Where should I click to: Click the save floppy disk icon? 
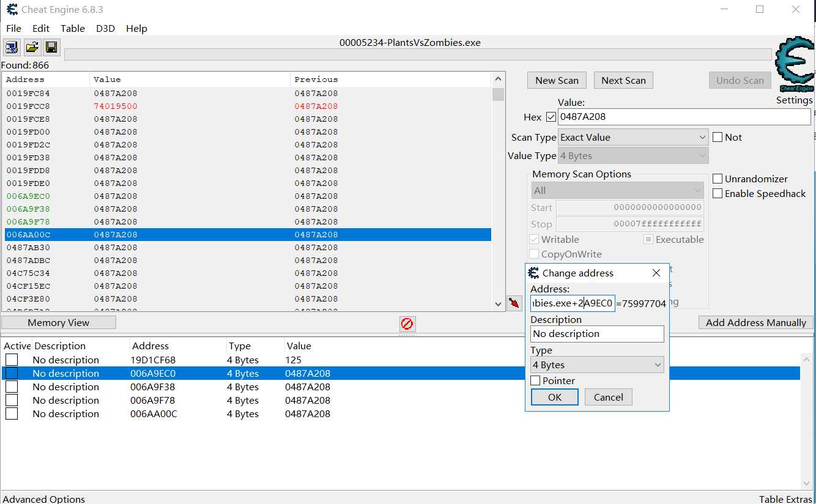(x=51, y=47)
